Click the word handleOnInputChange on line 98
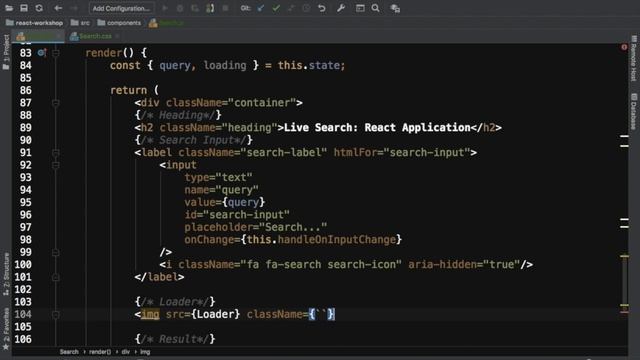This screenshot has height=360, width=640. coord(336,240)
